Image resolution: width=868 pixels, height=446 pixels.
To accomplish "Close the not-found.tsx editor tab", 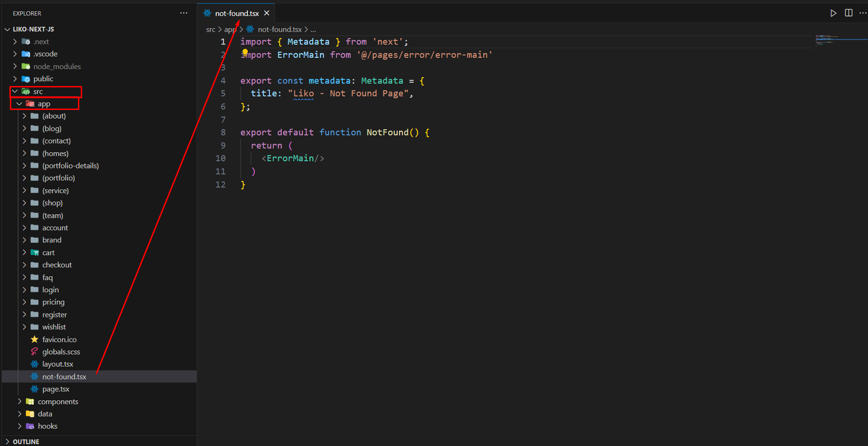I will click(267, 13).
